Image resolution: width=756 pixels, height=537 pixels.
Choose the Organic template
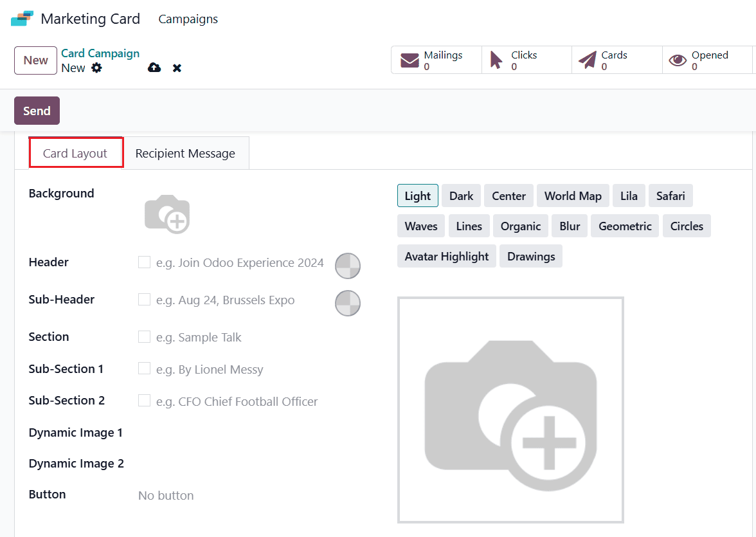click(520, 226)
